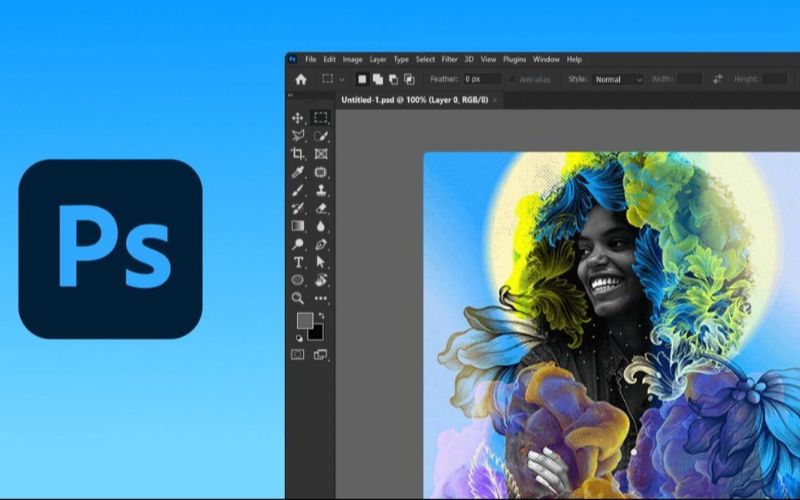Click the black background color swatch
Viewport: 800px width, 500px height.
[316, 333]
